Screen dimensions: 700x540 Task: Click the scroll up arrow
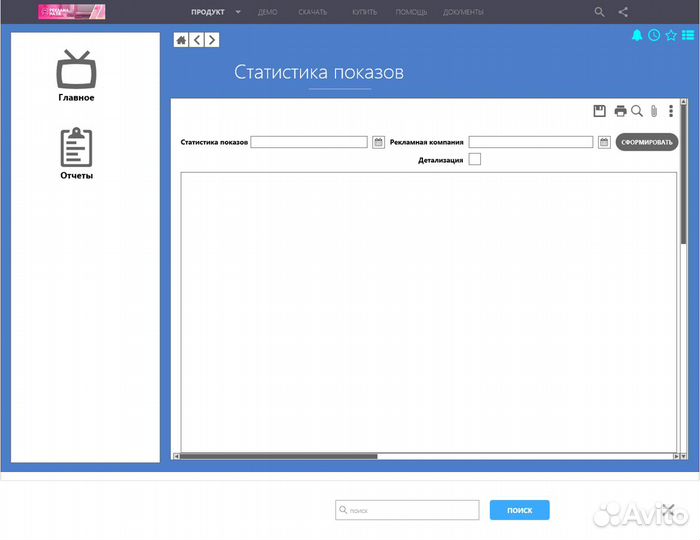[x=683, y=102]
